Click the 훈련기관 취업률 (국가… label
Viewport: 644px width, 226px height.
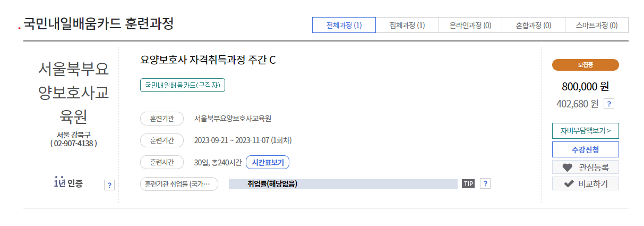pyautogui.click(x=179, y=184)
